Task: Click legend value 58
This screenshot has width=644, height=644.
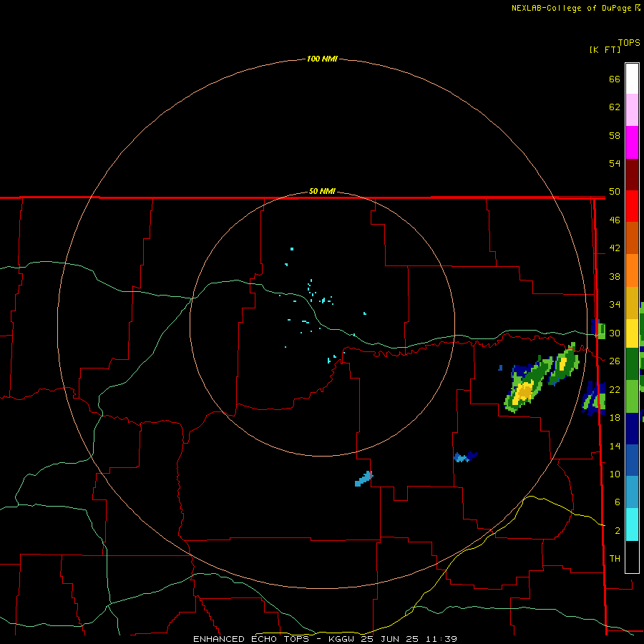Action: [x=615, y=135]
